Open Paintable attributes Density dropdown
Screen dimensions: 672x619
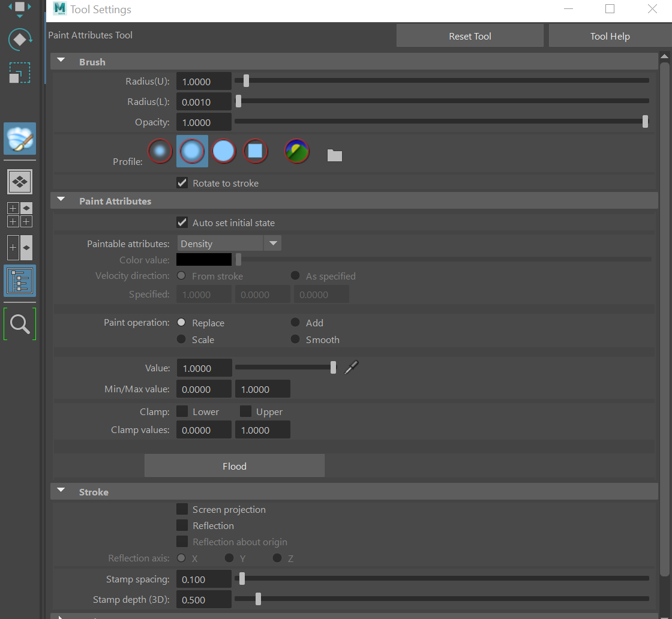229,244
